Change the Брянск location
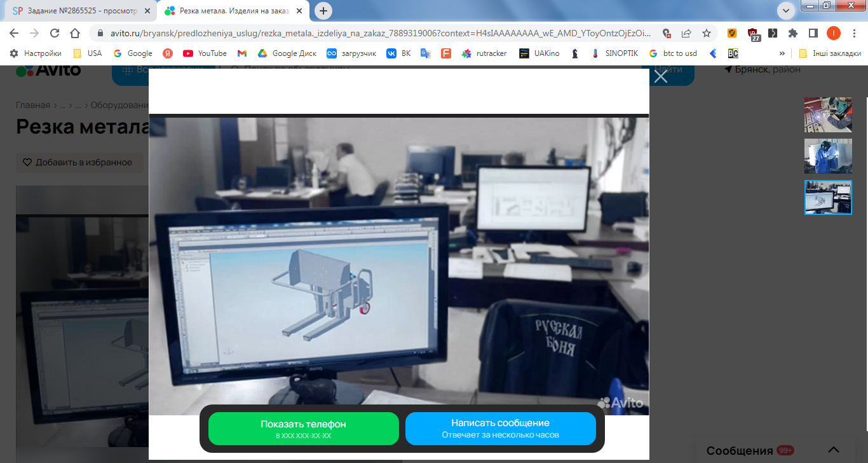The height and width of the screenshot is (463, 868). (763, 69)
